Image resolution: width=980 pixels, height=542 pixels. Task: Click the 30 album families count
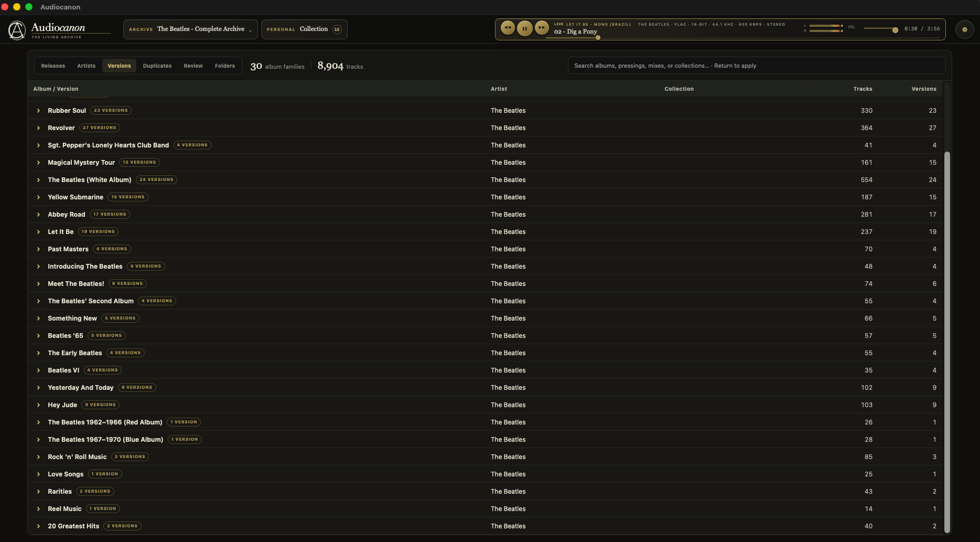click(x=277, y=66)
